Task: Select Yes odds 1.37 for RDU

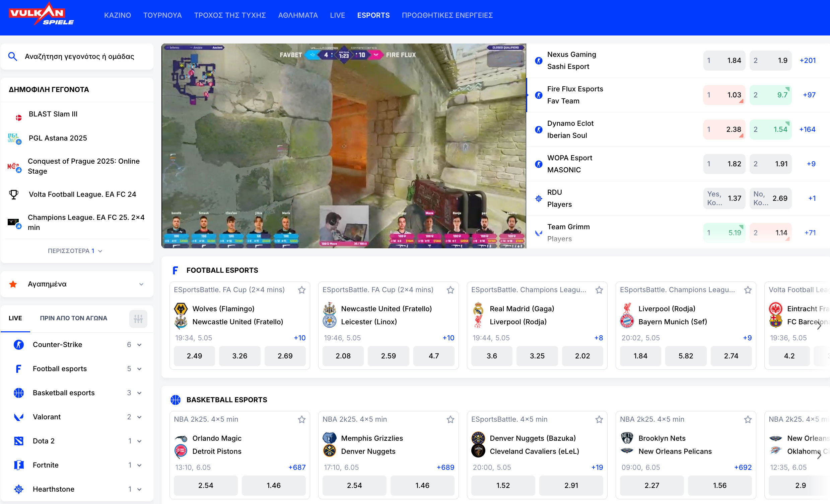Action: (724, 198)
